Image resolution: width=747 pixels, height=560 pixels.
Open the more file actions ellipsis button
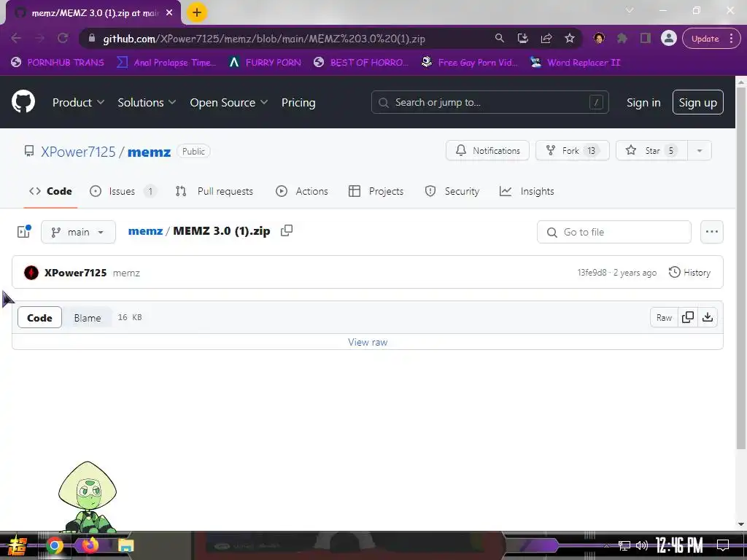click(712, 232)
